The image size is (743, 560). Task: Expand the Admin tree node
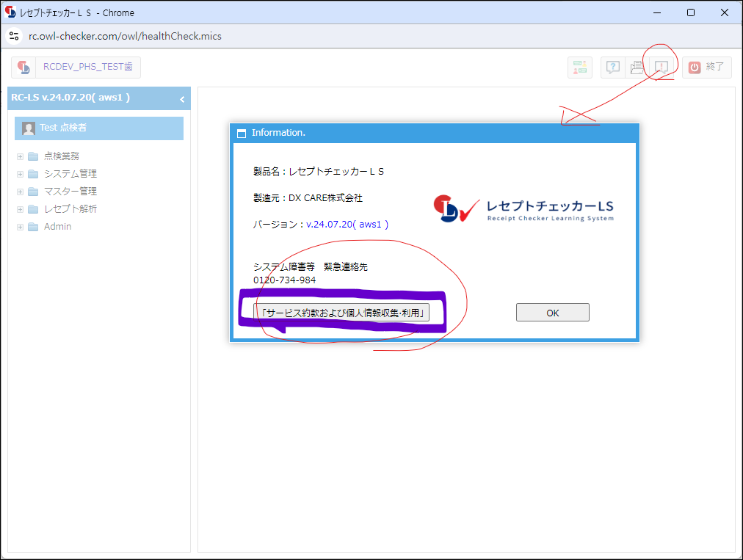point(20,227)
